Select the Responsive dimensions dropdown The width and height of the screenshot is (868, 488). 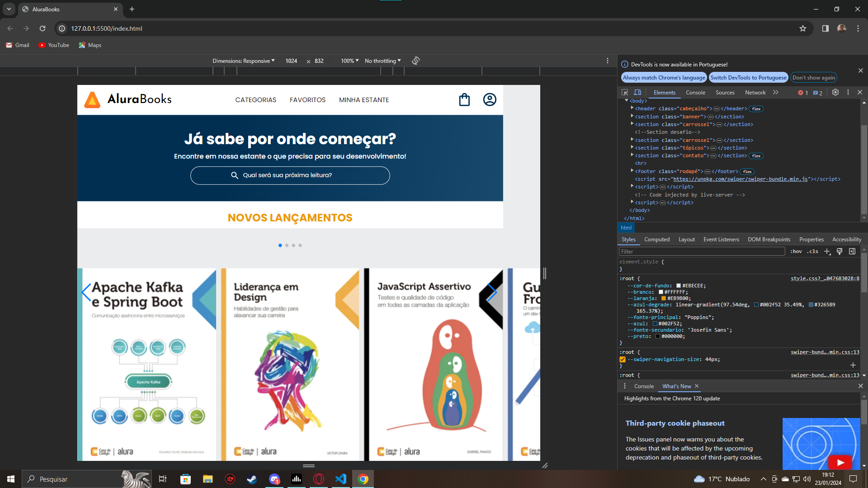243,60
